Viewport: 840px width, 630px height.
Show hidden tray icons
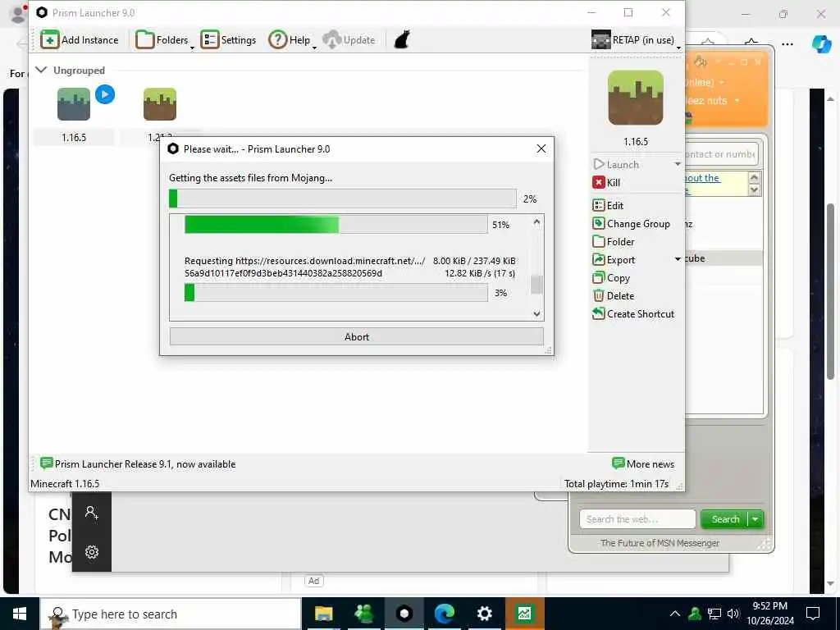click(675, 614)
